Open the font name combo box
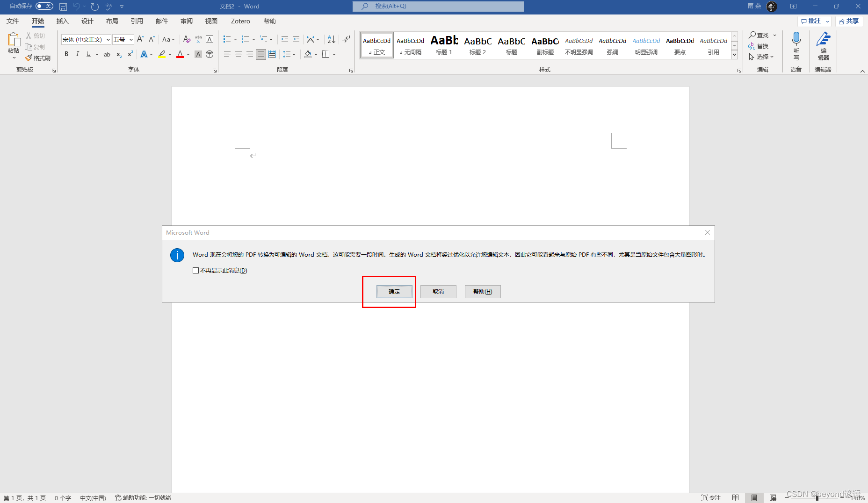Screen dimensions: 868x503 [86, 40]
